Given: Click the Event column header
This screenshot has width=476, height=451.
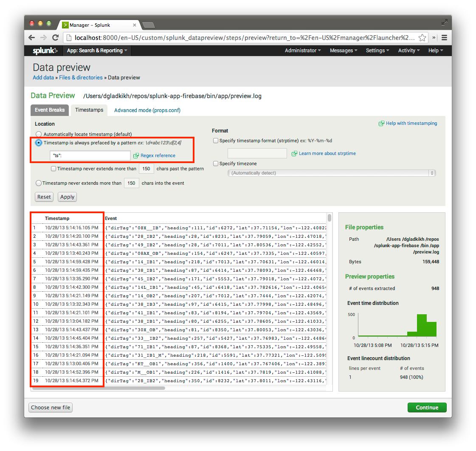Looking at the screenshot, I should [111, 218].
